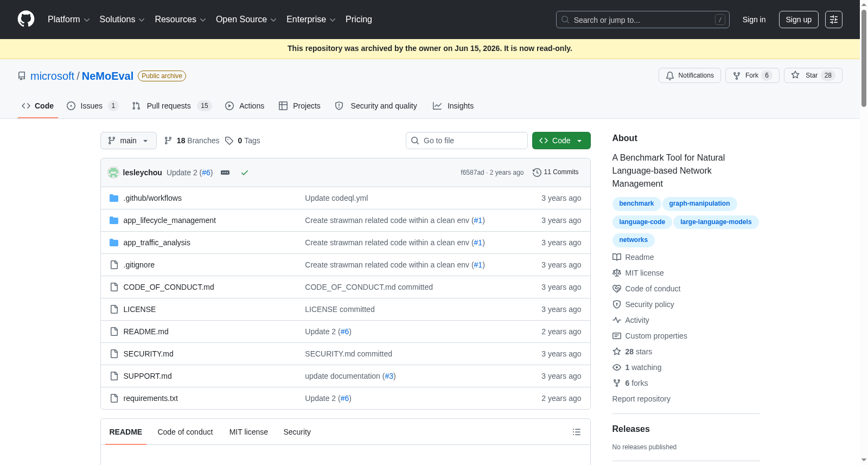Switch to the Issues tab
868x465 pixels.
tap(92, 106)
